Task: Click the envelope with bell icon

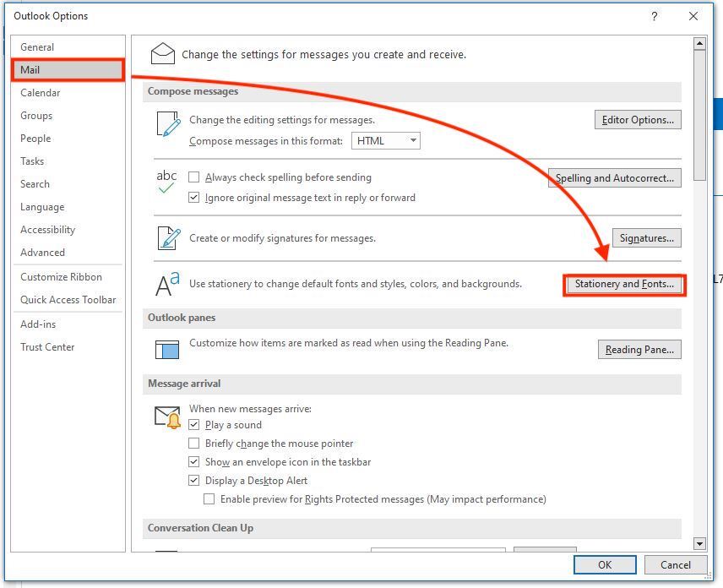Action: click(x=167, y=416)
